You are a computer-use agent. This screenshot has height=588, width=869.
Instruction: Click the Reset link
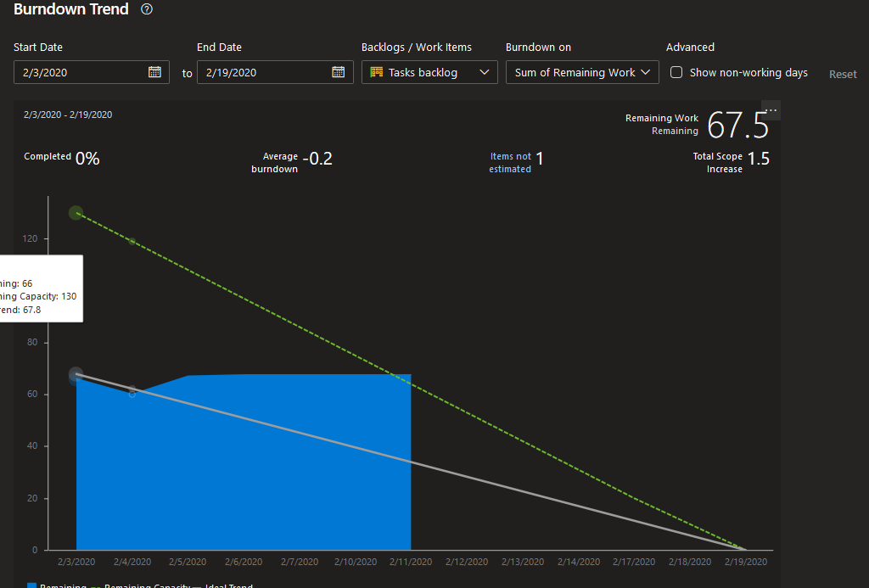(x=842, y=74)
